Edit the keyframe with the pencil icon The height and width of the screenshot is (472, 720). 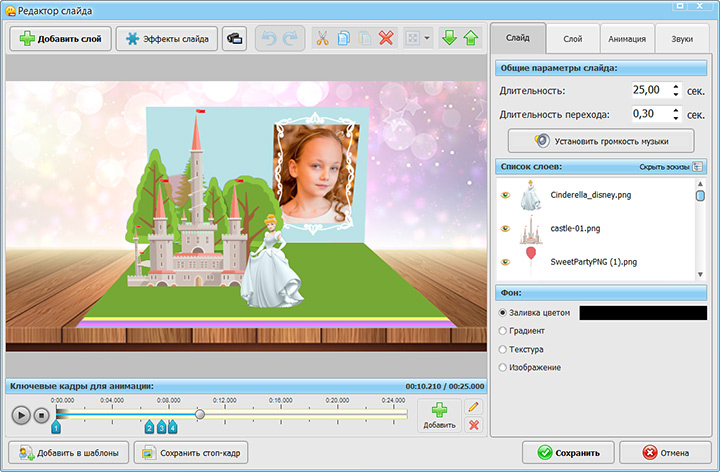click(x=473, y=407)
